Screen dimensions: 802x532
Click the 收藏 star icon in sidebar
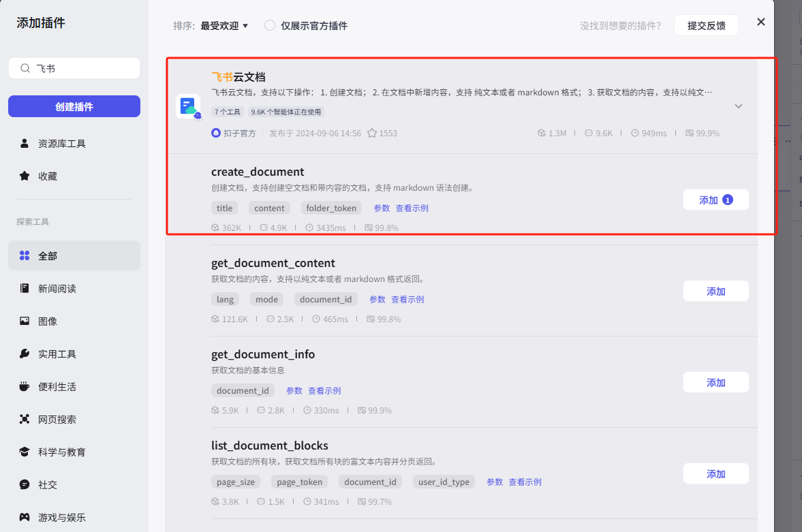point(24,176)
